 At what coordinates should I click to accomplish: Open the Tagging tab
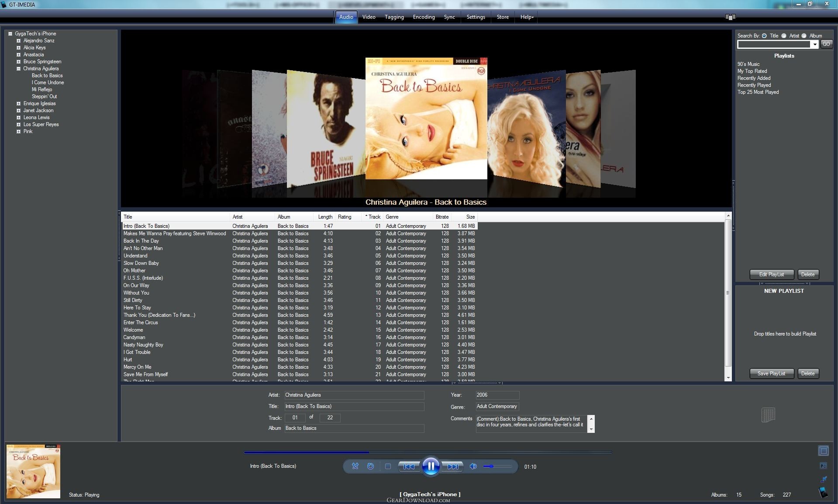click(394, 17)
